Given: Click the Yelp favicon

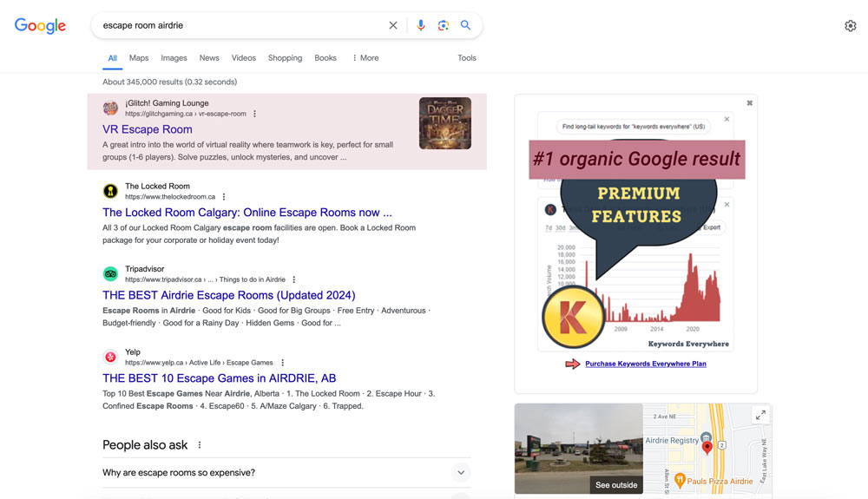Looking at the screenshot, I should [x=110, y=357].
